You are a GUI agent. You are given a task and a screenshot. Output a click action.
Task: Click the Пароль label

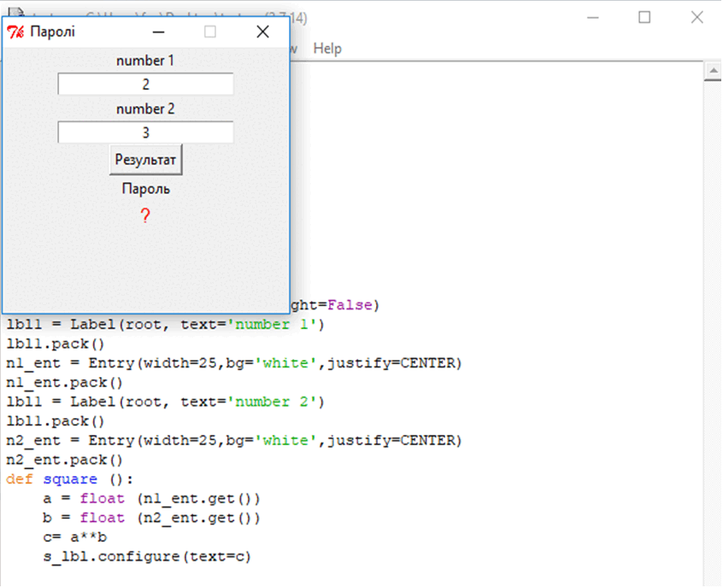[145, 189]
